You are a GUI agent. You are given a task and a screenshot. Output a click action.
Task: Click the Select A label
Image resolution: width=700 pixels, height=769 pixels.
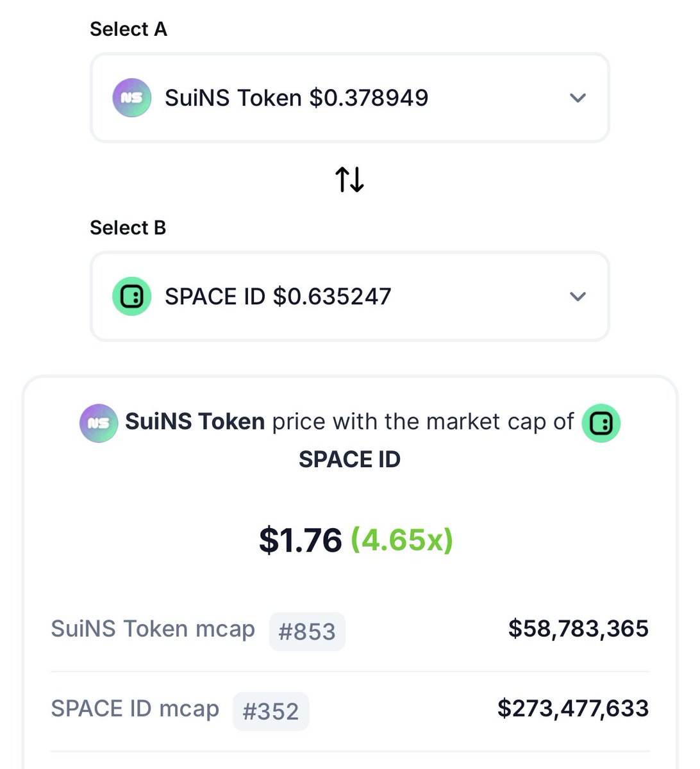click(x=128, y=29)
